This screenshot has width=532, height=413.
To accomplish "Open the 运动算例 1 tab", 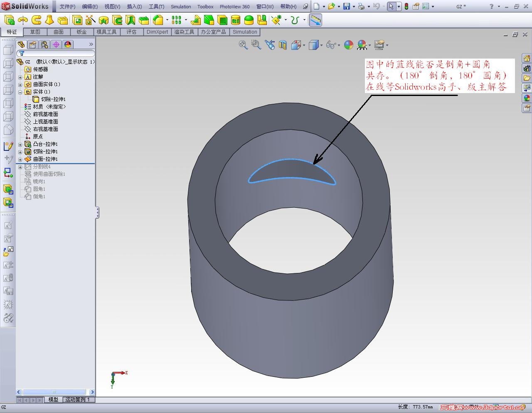I will click(77, 400).
